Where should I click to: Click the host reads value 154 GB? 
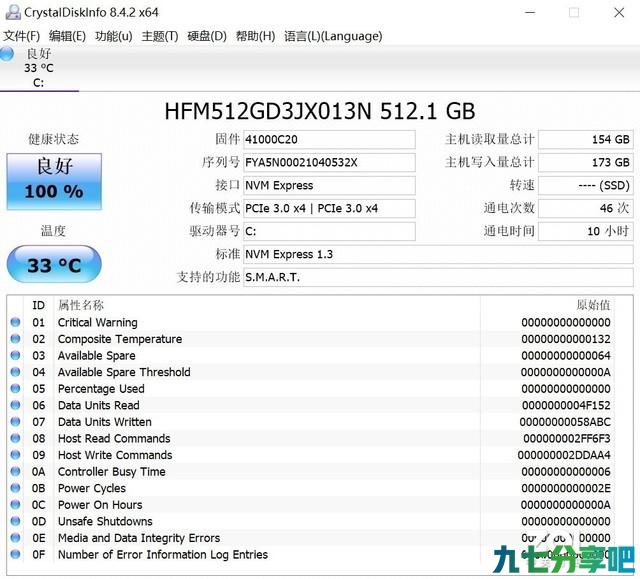pos(586,140)
